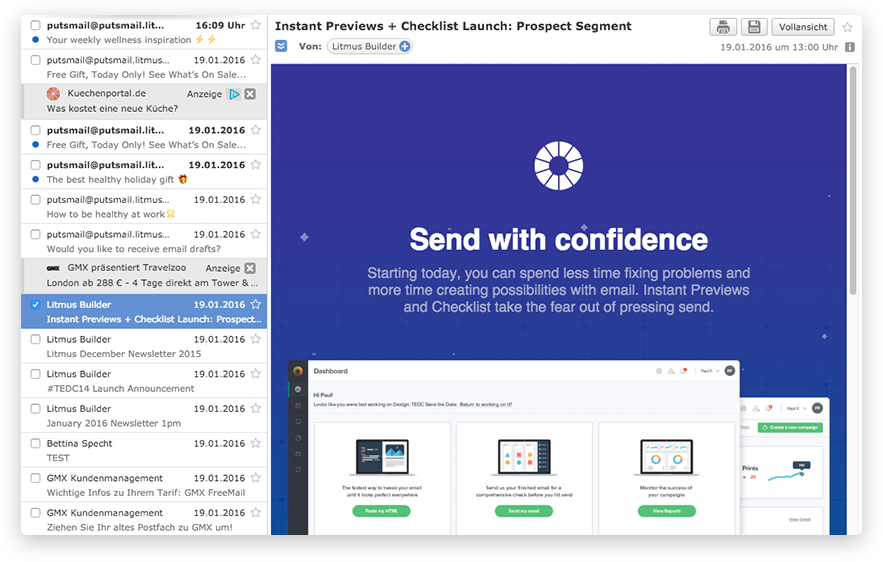
Task: Check the January 2016 Newsletter checkbox
Action: (x=35, y=409)
